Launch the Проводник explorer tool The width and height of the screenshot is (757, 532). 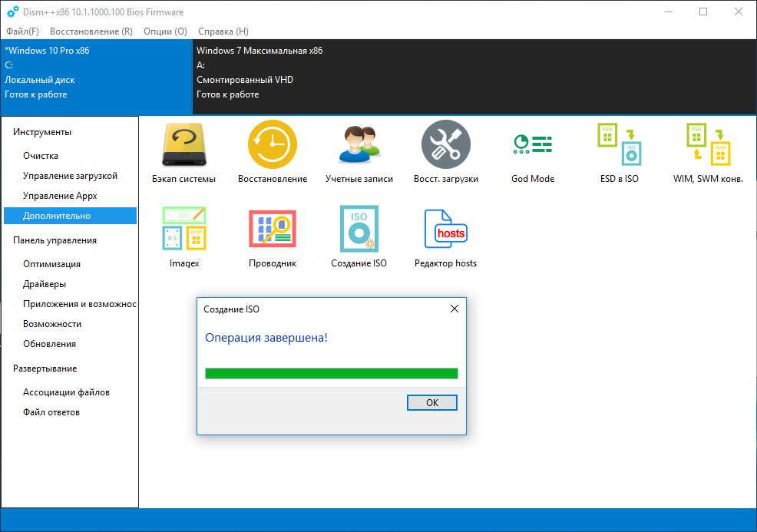(272, 230)
